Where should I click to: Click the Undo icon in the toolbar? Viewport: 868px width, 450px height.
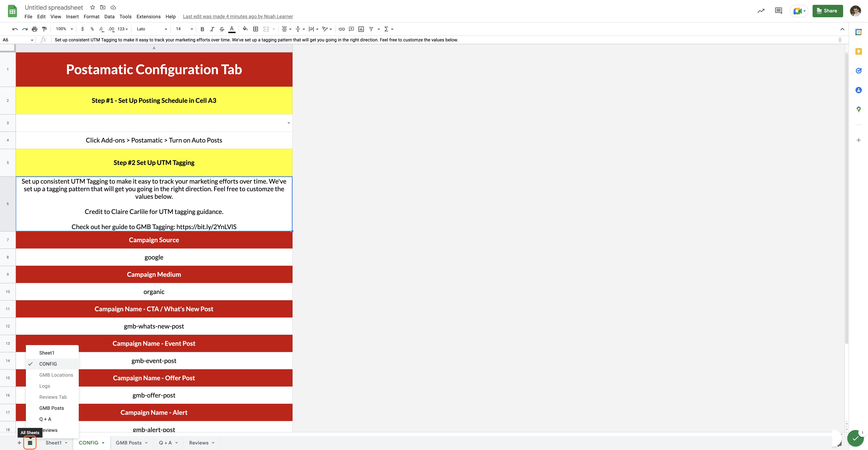coord(15,29)
